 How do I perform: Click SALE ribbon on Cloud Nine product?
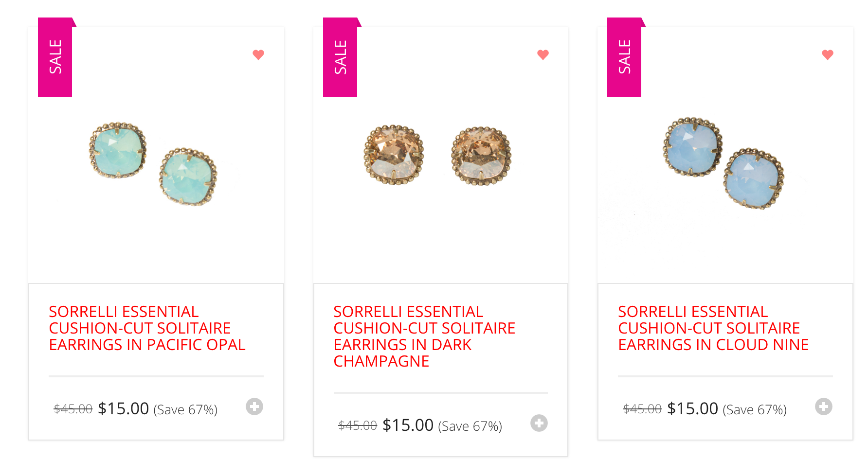tap(624, 57)
